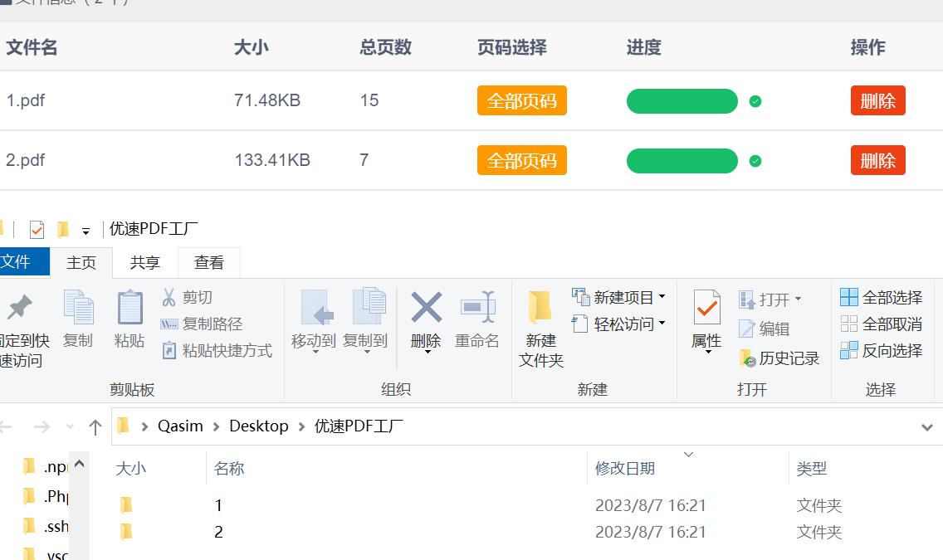Switch to the 查看 (View) ribbon tab

[x=209, y=262]
